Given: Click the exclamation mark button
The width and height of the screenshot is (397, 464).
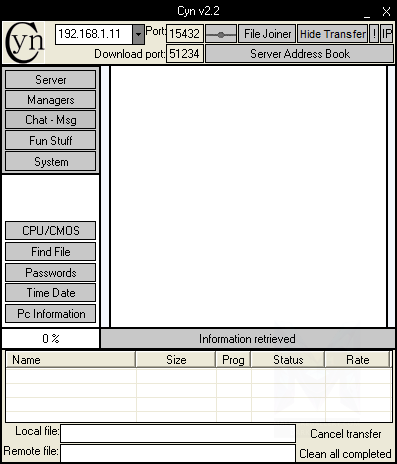Looking at the screenshot, I should [374, 34].
